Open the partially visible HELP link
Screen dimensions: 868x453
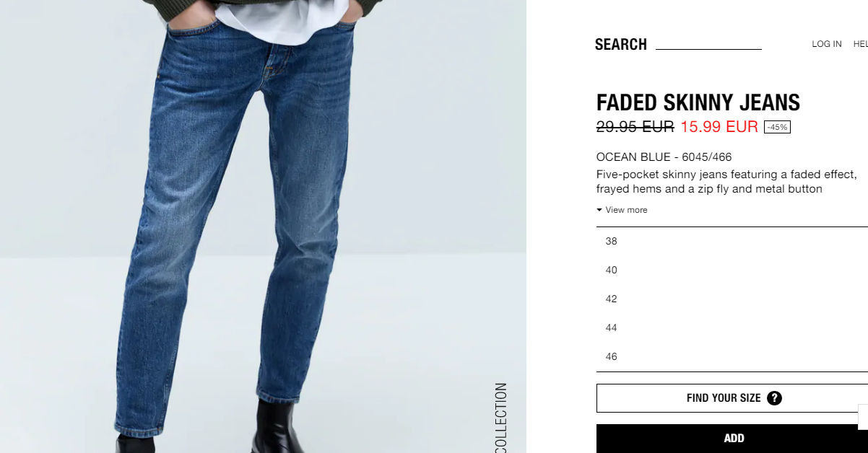pyautogui.click(x=861, y=44)
